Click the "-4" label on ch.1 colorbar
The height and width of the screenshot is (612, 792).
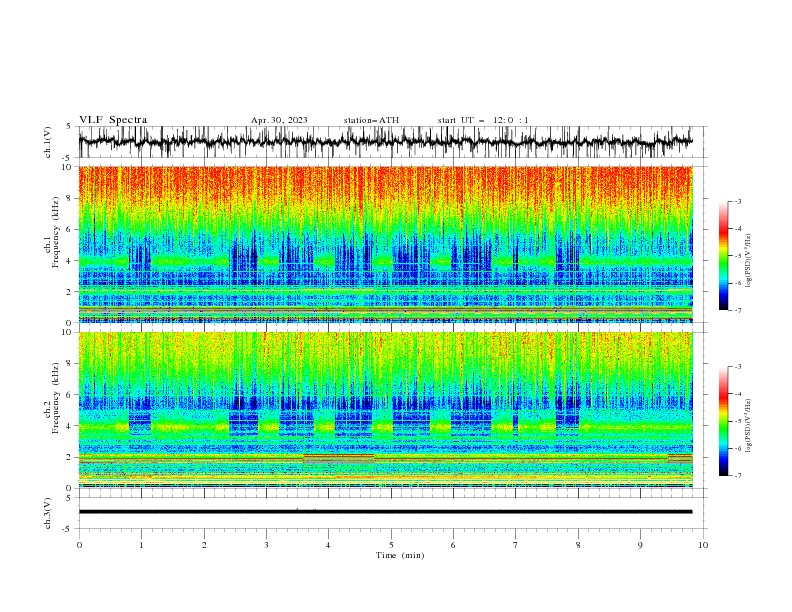(738, 229)
